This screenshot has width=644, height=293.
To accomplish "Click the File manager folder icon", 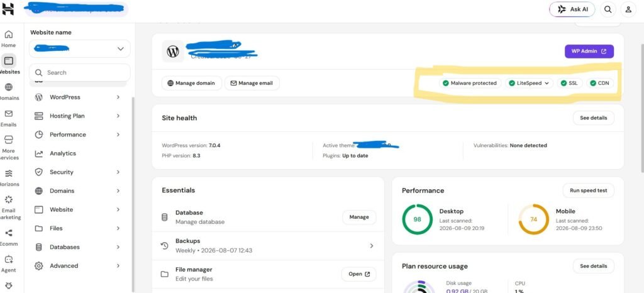I will click(x=164, y=274).
